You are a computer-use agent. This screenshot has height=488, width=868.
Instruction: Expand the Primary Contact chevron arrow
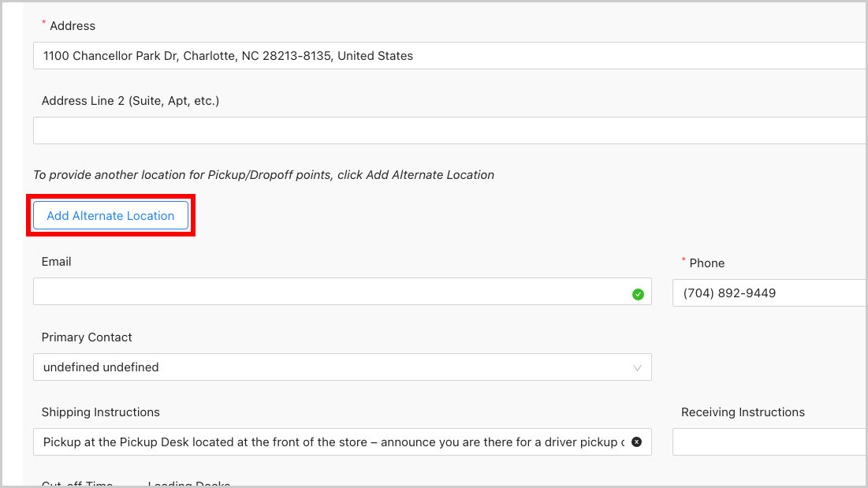click(638, 367)
